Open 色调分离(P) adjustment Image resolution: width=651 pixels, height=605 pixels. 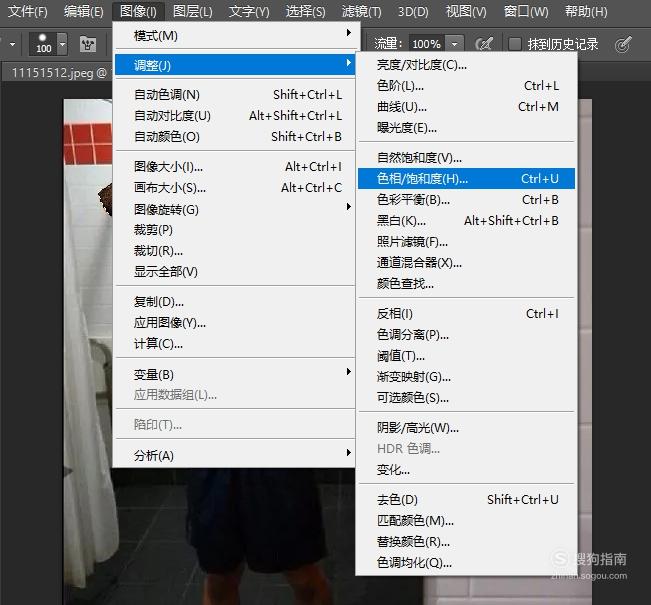pyautogui.click(x=466, y=335)
